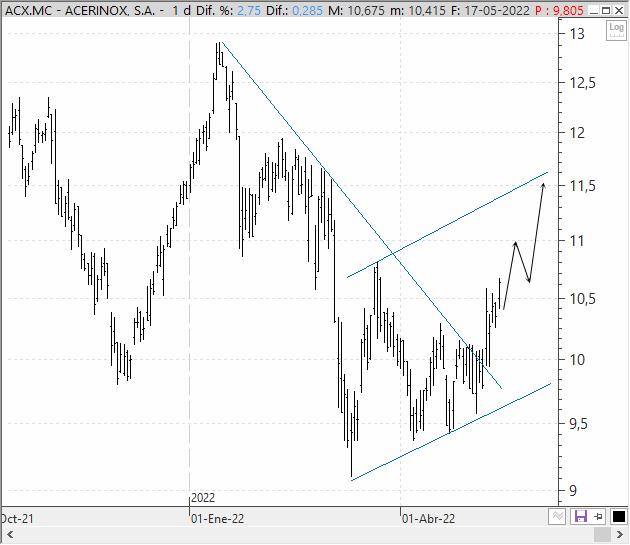Click the double-chevron expand icon
Screen dimensions: 630x545
click(x=558, y=516)
